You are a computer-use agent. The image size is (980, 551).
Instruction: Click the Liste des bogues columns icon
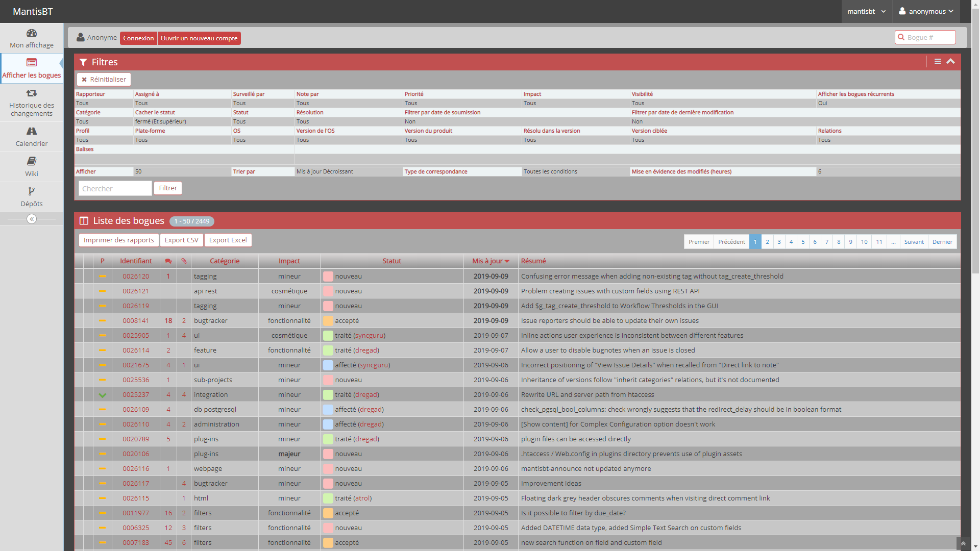coord(84,221)
